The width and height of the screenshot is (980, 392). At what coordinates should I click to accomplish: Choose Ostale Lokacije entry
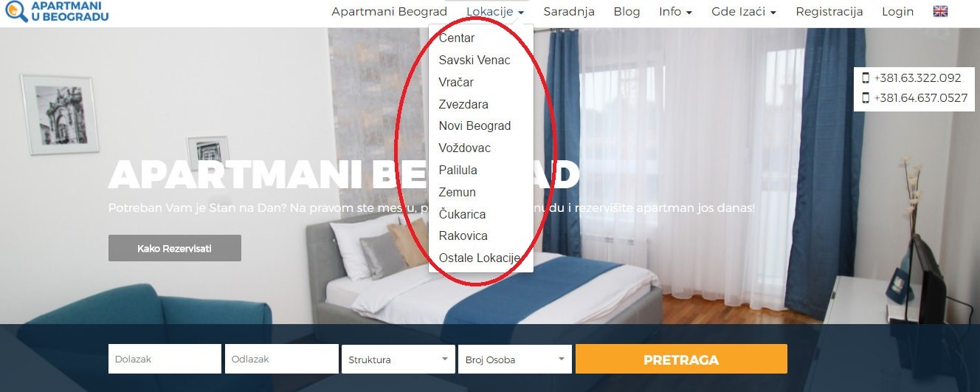pyautogui.click(x=480, y=258)
